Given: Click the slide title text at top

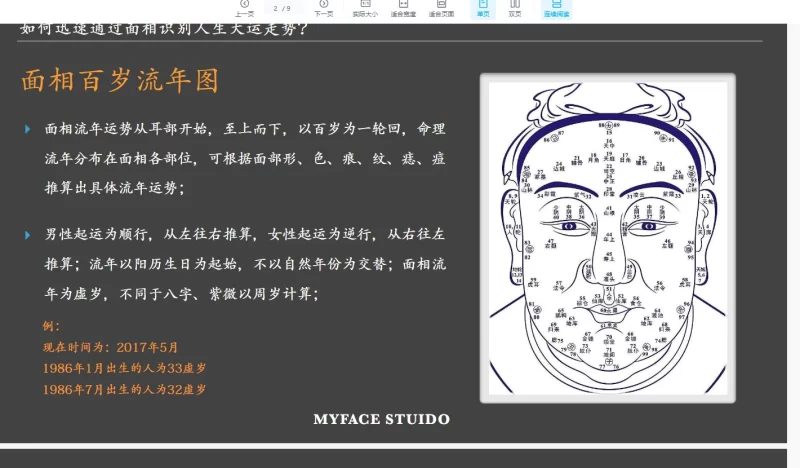Looking at the screenshot, I should tap(163, 28).
